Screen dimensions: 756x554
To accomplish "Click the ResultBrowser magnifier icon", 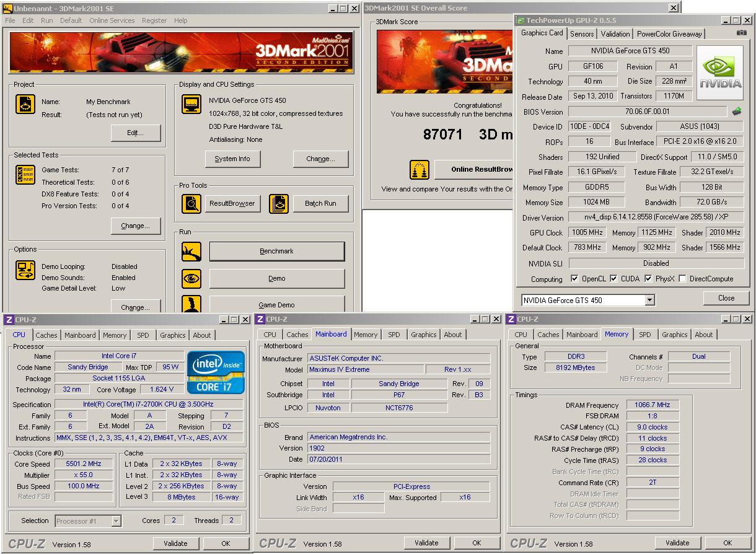I will pos(191,203).
